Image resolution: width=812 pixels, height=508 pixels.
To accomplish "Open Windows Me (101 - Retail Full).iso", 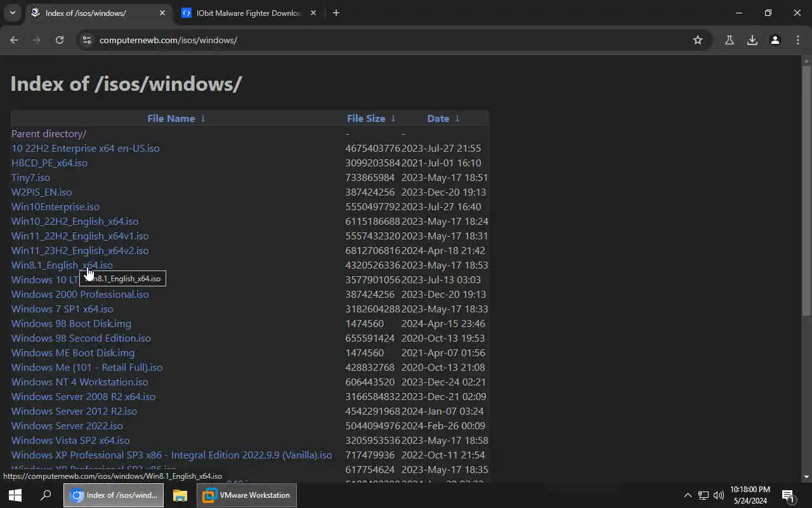I will pos(87,367).
